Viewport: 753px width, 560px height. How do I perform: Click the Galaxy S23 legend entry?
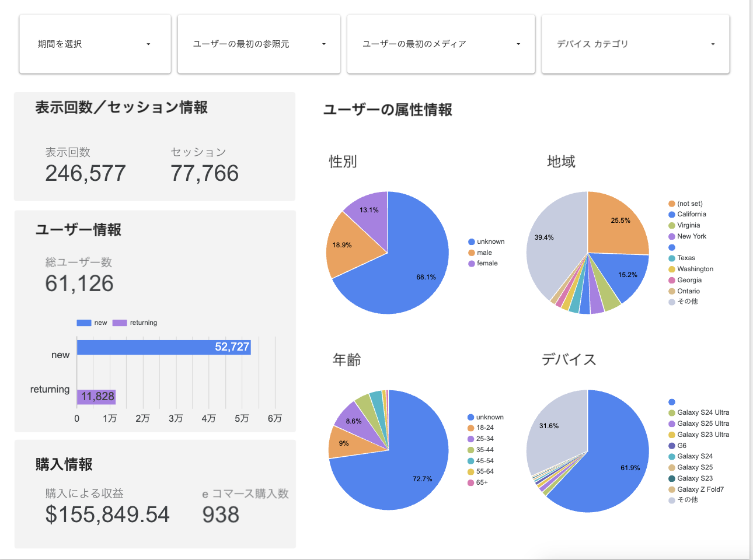click(691, 478)
